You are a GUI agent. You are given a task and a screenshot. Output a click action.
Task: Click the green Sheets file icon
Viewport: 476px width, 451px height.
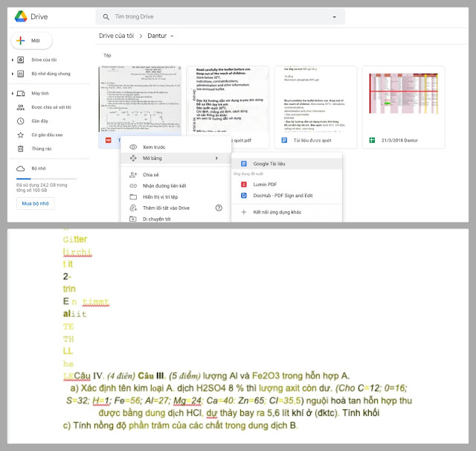click(x=372, y=141)
